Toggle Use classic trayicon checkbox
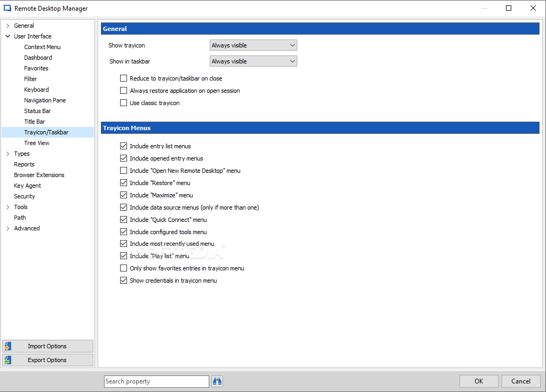The width and height of the screenshot is (546, 392). pos(123,102)
